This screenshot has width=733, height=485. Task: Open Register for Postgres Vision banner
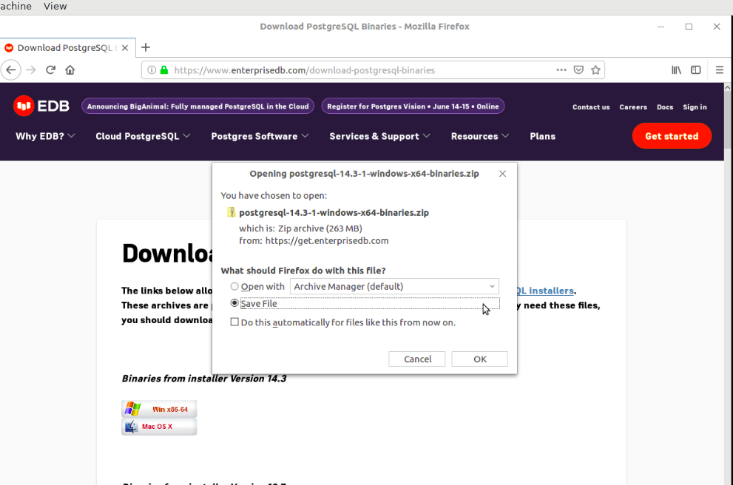(413, 106)
